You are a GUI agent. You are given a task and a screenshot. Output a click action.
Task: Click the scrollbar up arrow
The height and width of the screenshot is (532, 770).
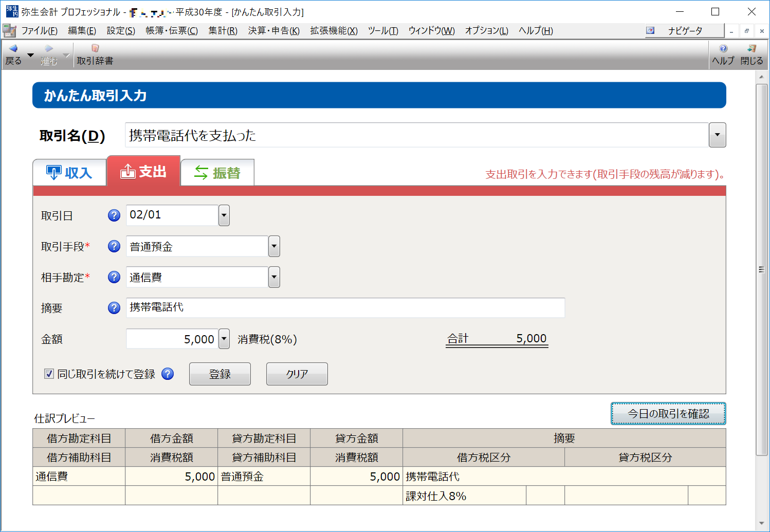[x=761, y=77]
